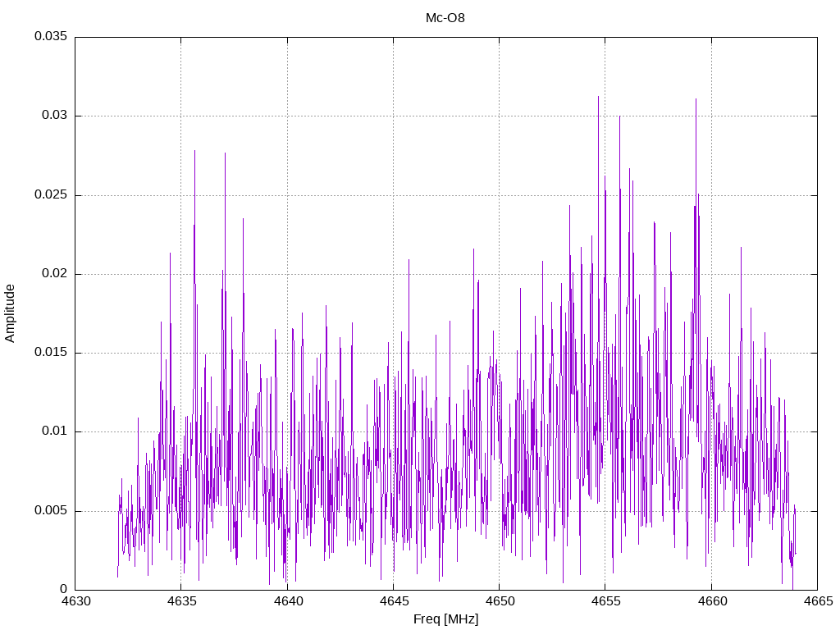
Task: Click the 0.01 y-axis tick label
Action: 55,431
